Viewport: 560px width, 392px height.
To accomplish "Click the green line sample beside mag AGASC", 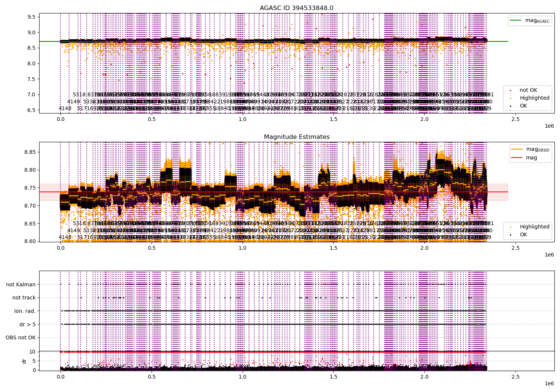I will (516, 21).
